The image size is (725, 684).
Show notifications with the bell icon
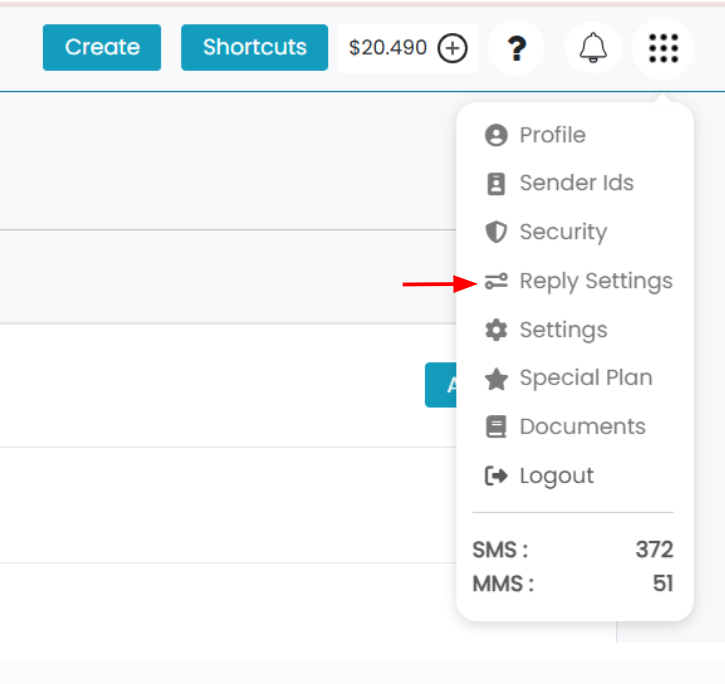tap(593, 48)
